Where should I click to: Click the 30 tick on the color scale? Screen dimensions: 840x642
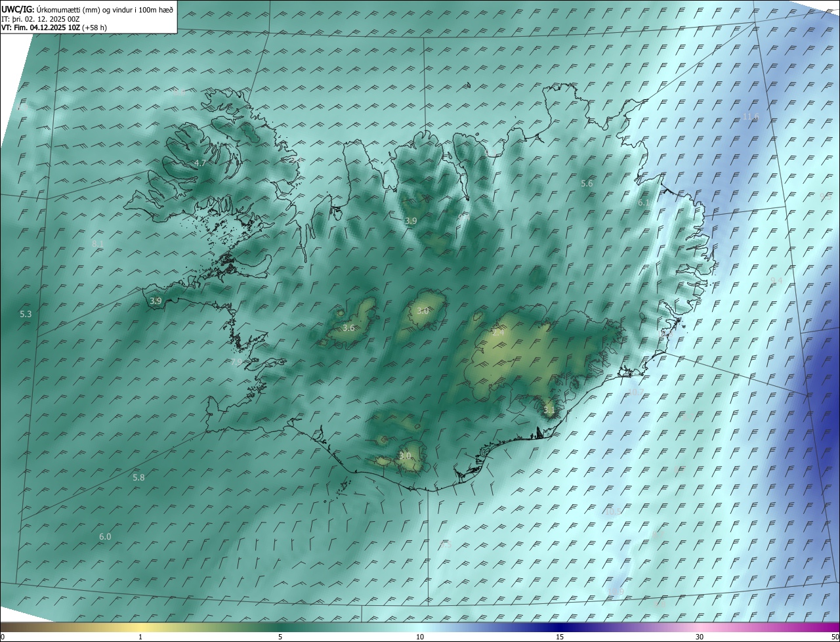(x=700, y=637)
